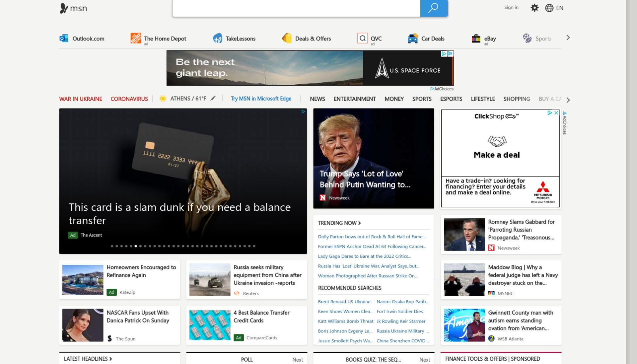Screen dimensions: 637x364
Task: Click the globe language icon
Action: pyautogui.click(x=549, y=8)
